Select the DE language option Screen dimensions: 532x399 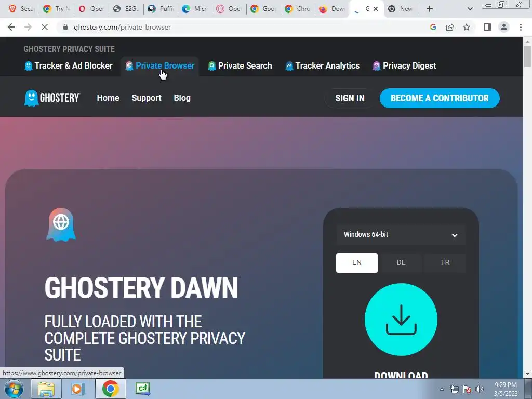[401, 262]
